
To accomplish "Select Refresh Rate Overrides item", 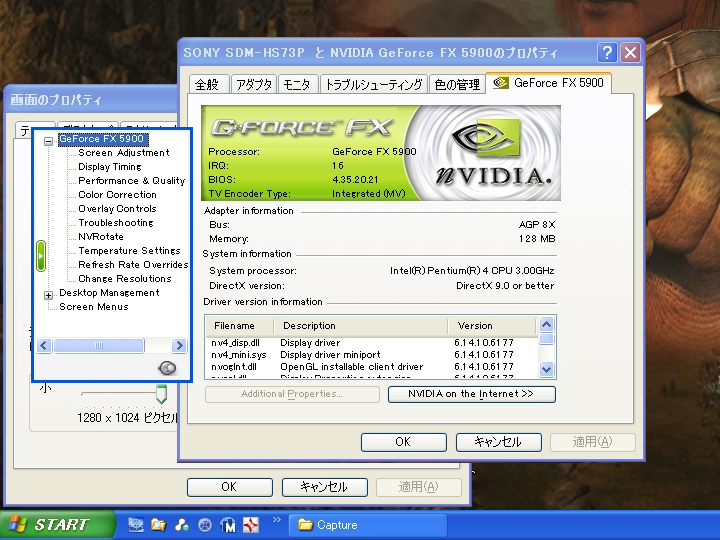I will [133, 264].
